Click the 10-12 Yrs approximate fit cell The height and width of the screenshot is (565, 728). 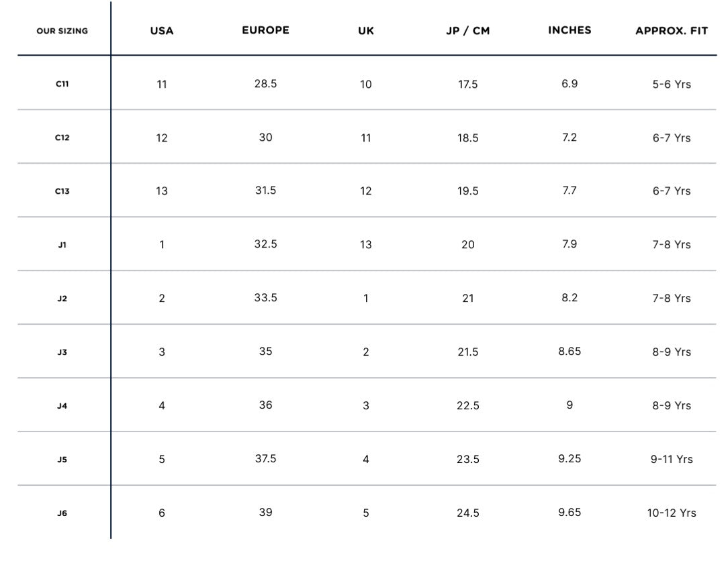(672, 513)
